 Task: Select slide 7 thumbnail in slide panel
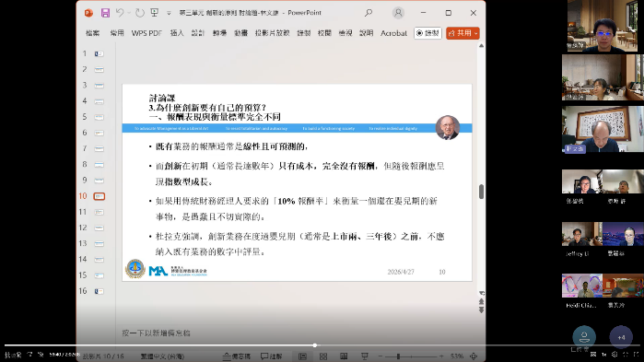tap(99, 148)
